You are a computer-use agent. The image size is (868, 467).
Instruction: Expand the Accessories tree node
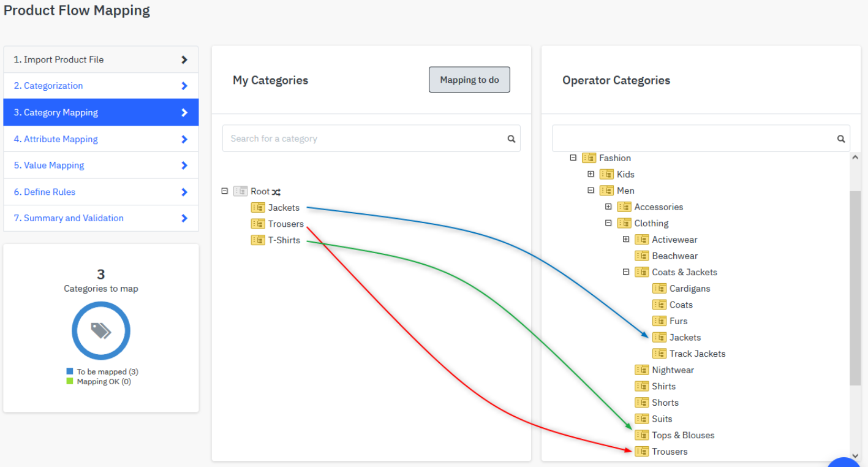tap(608, 207)
